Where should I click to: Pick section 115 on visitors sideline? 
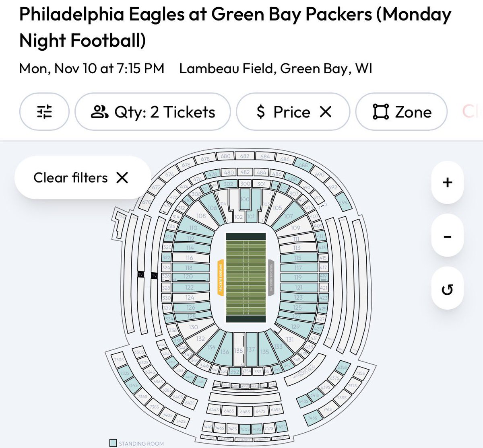click(298, 258)
